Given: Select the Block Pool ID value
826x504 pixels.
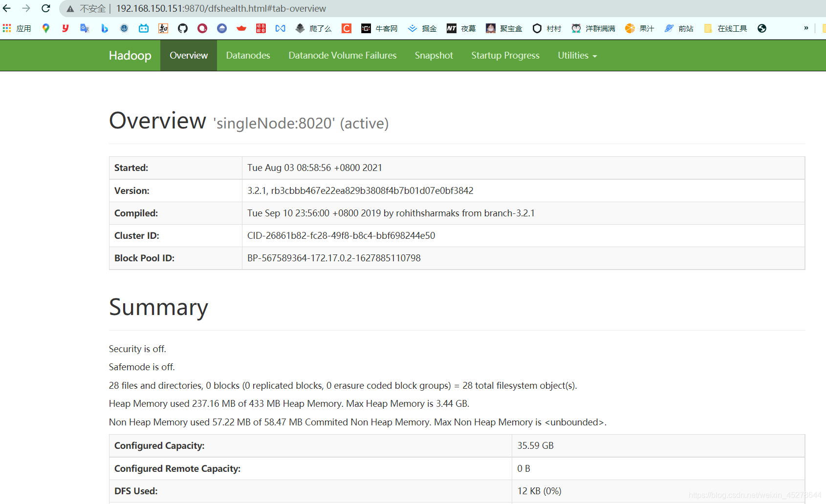Looking at the screenshot, I should [334, 258].
